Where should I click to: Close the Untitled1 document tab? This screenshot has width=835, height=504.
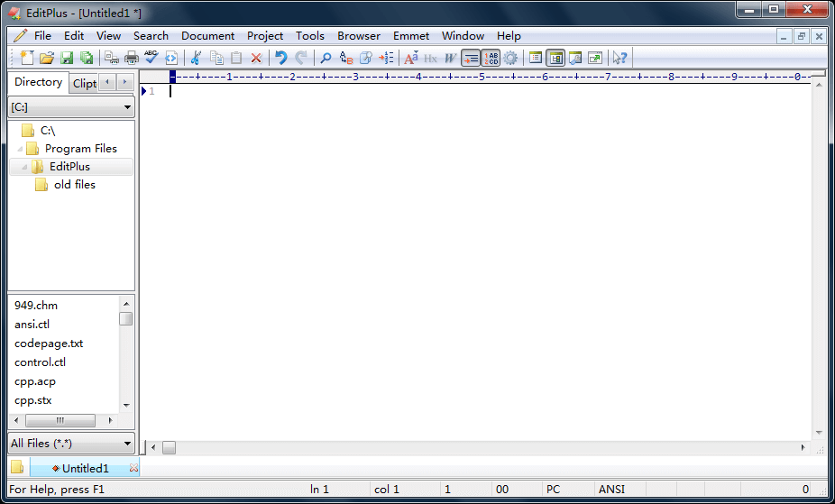tap(133, 468)
